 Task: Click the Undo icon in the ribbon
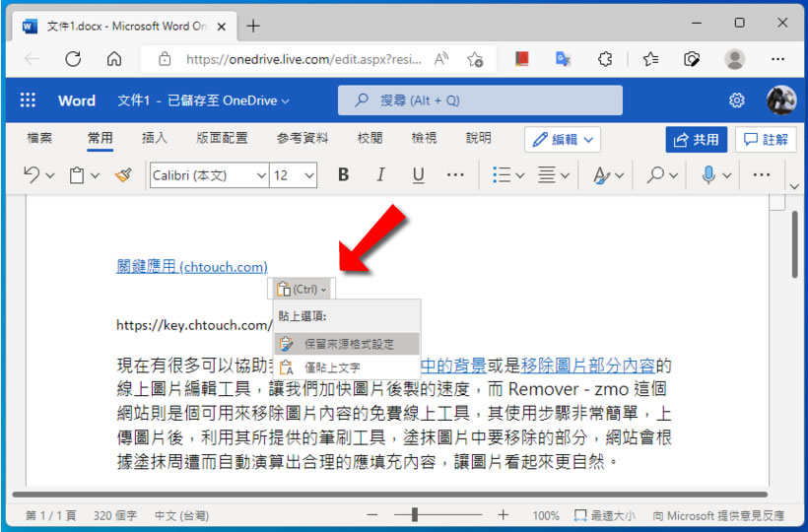[x=32, y=175]
